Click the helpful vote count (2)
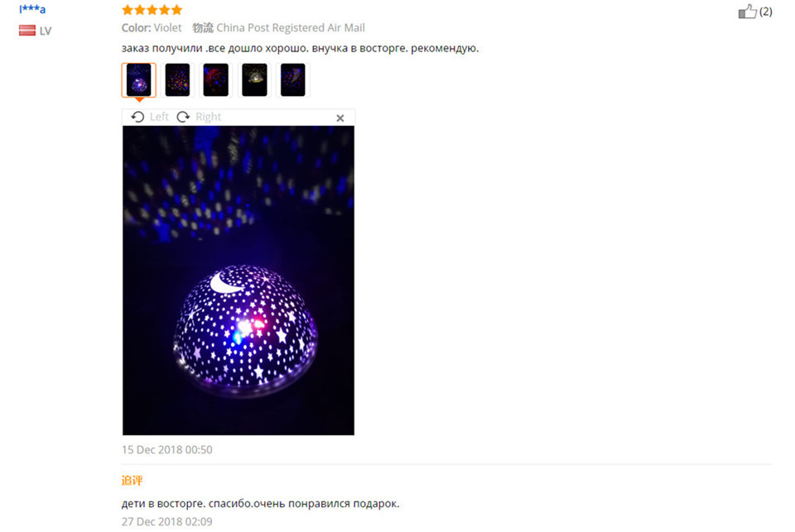The image size is (795, 532). (x=765, y=11)
